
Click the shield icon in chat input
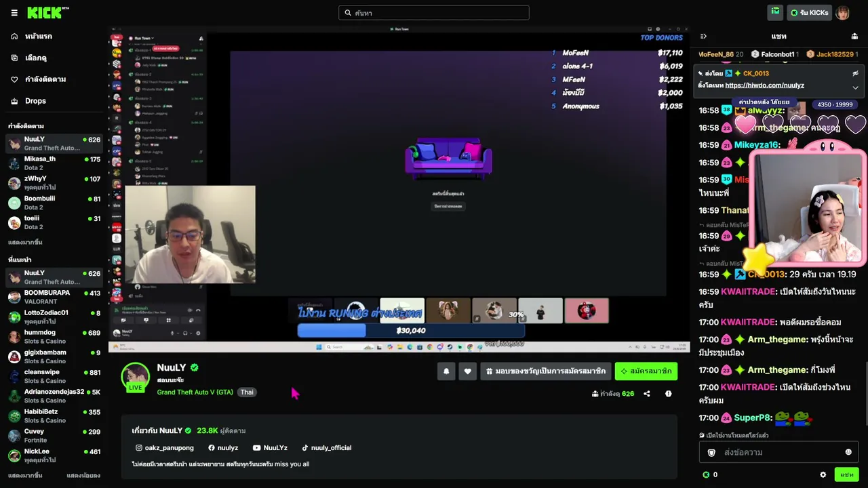pyautogui.click(x=711, y=452)
